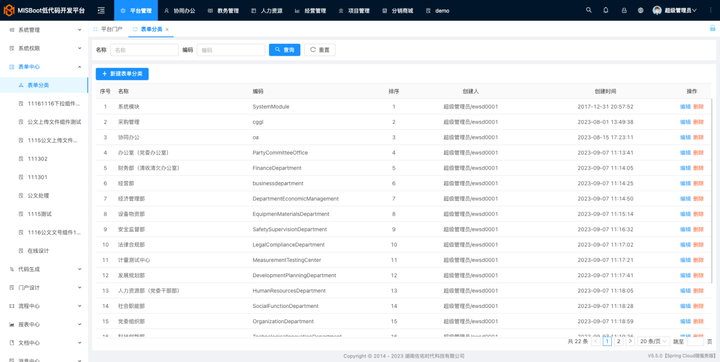
Task: Expand 文档中心 in the sidebar
Action: tap(44, 343)
